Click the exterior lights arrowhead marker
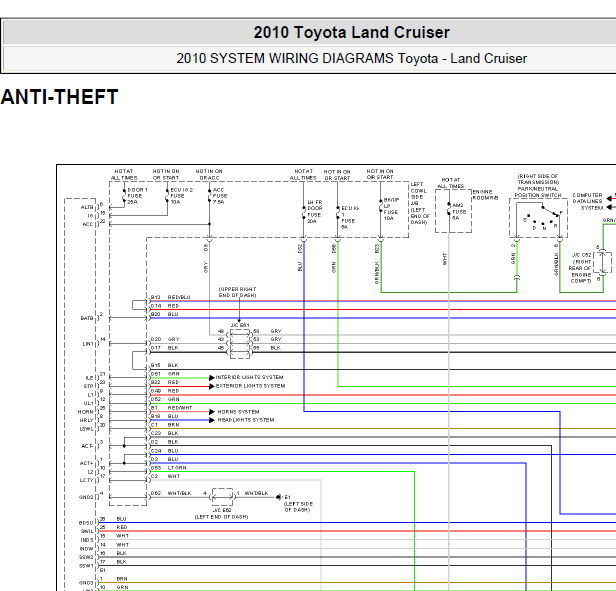The height and width of the screenshot is (591, 616). coord(212,386)
